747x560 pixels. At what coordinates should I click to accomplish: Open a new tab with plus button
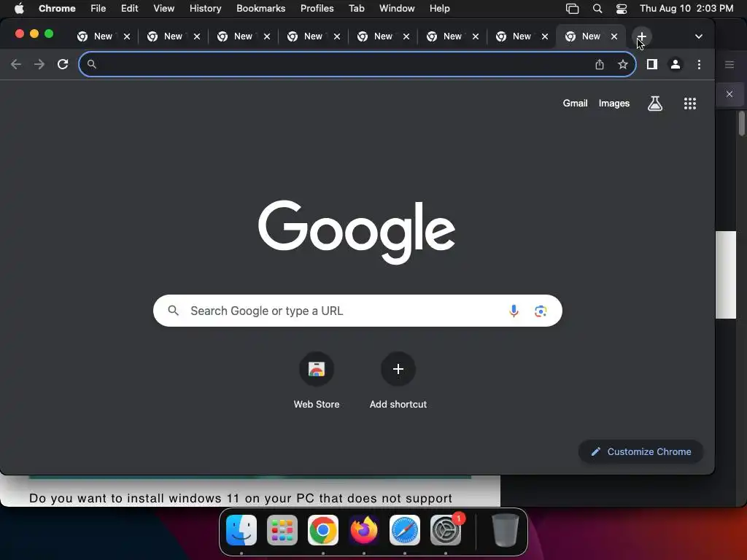(x=642, y=36)
